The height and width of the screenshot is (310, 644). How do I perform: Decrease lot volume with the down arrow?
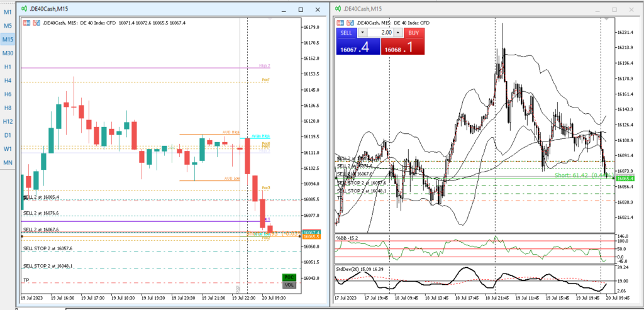click(x=362, y=33)
